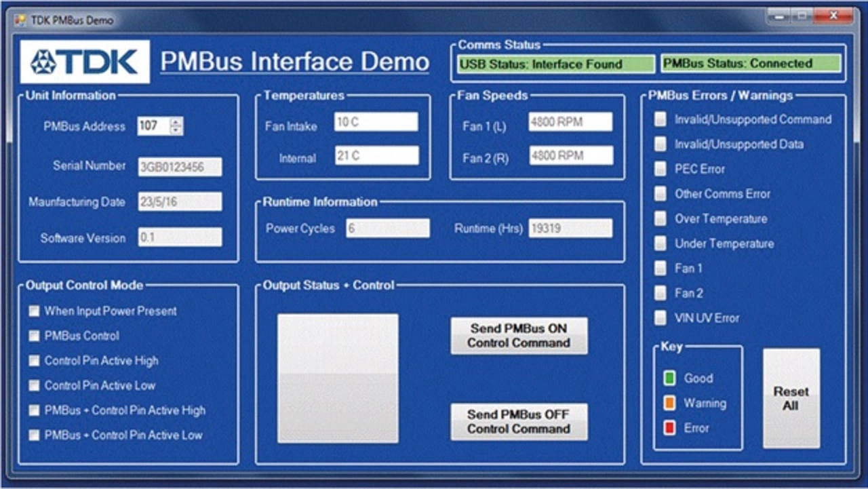Click the green Good key indicator
Image resolution: width=868 pixels, height=489 pixels.
pos(670,378)
